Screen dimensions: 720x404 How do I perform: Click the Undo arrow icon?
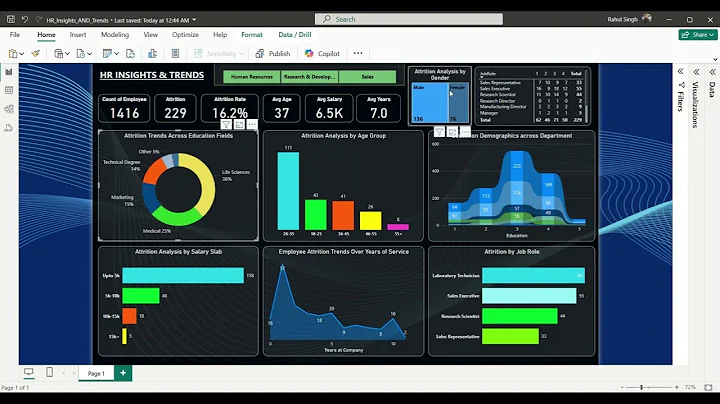tap(25, 19)
